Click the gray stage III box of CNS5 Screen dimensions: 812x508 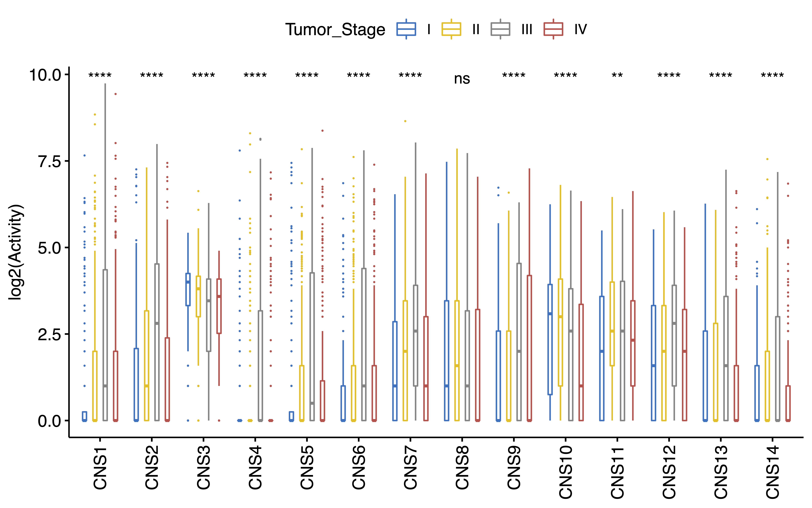[x=312, y=347]
